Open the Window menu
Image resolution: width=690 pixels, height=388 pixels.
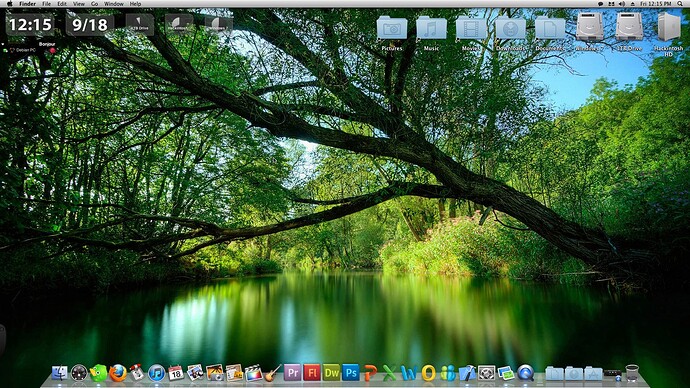click(114, 4)
